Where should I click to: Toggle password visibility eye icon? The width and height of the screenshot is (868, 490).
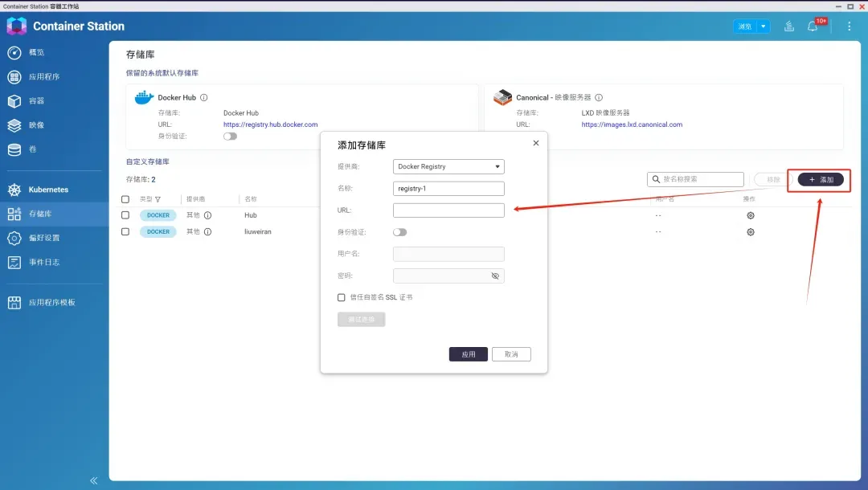[x=495, y=276]
